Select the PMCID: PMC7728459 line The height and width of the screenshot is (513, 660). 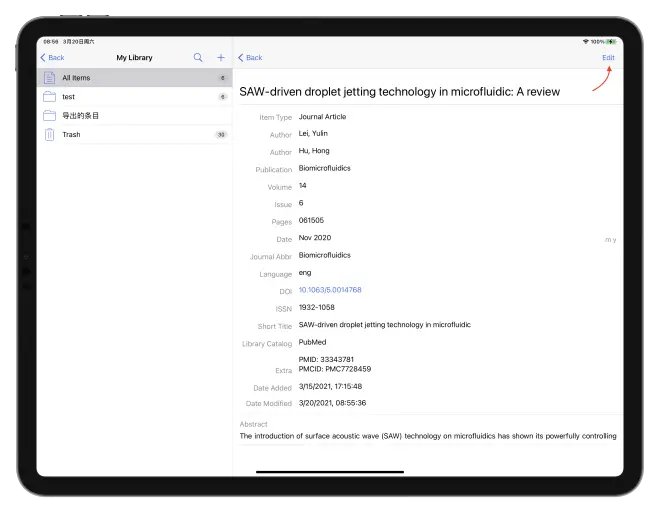coord(335,369)
